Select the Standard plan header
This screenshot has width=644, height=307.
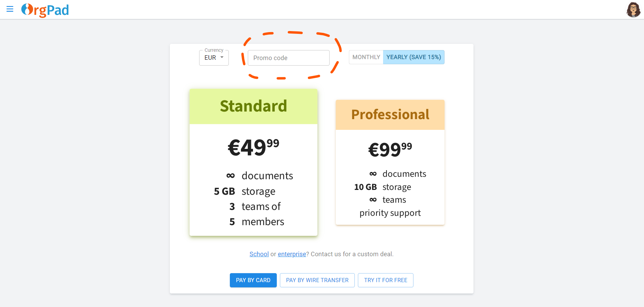[253, 106]
